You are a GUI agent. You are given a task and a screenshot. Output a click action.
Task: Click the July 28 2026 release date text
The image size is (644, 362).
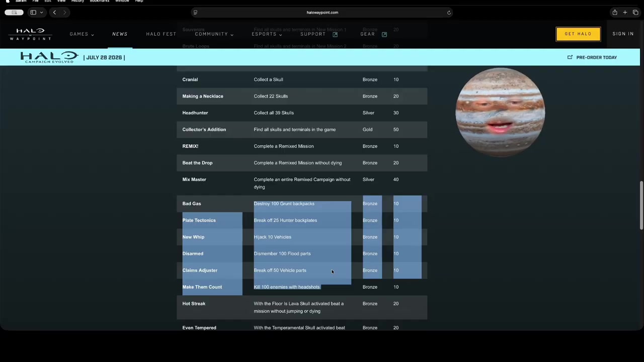104,57
